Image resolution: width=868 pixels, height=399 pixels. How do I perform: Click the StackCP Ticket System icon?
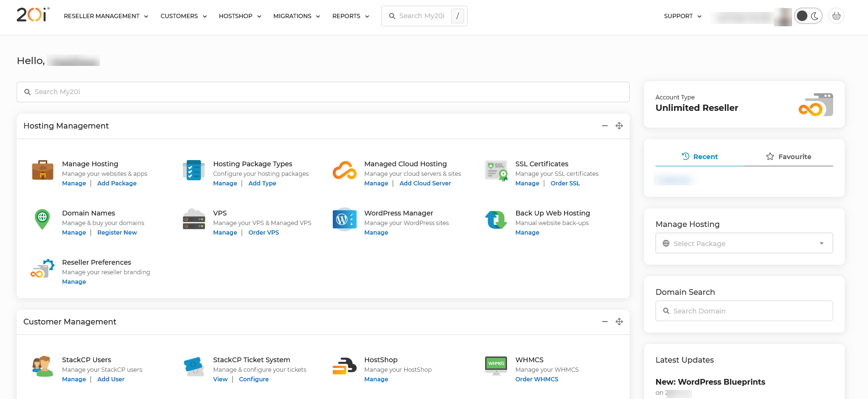click(194, 366)
